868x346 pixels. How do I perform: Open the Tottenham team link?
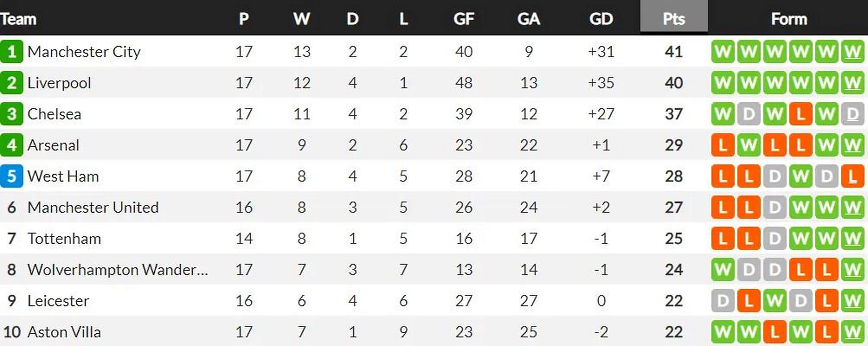[x=64, y=238]
